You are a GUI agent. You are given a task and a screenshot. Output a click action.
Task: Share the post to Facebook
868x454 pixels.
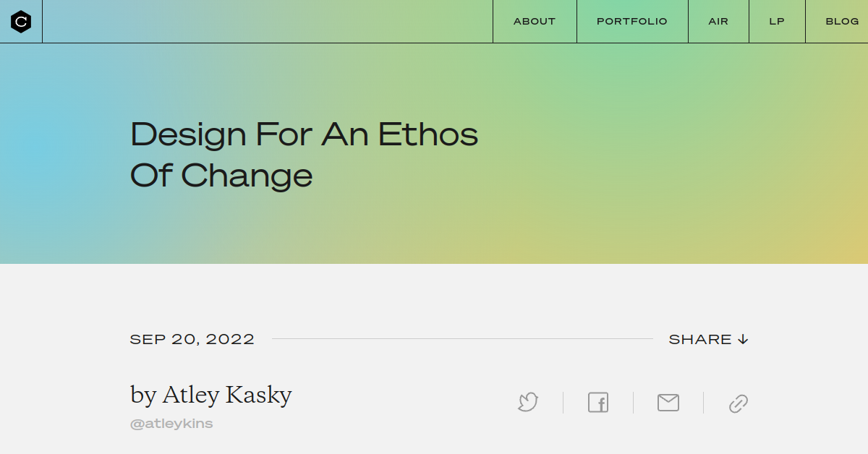(x=597, y=403)
